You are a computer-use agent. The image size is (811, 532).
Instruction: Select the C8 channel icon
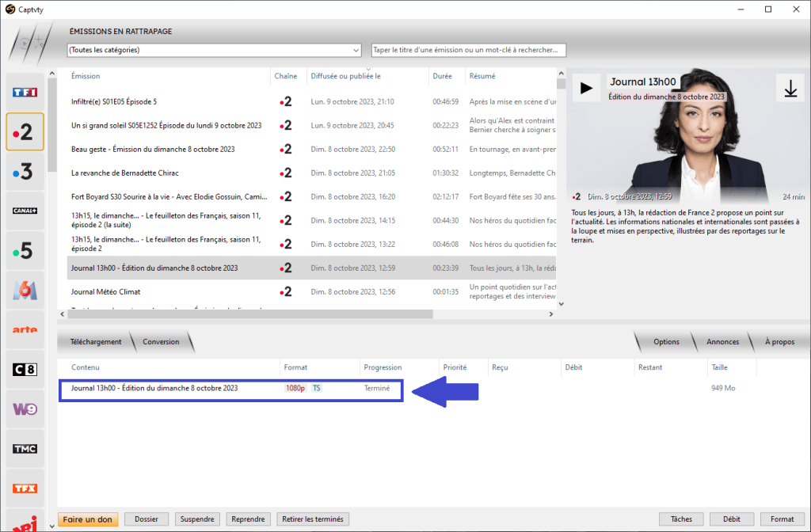click(x=25, y=370)
